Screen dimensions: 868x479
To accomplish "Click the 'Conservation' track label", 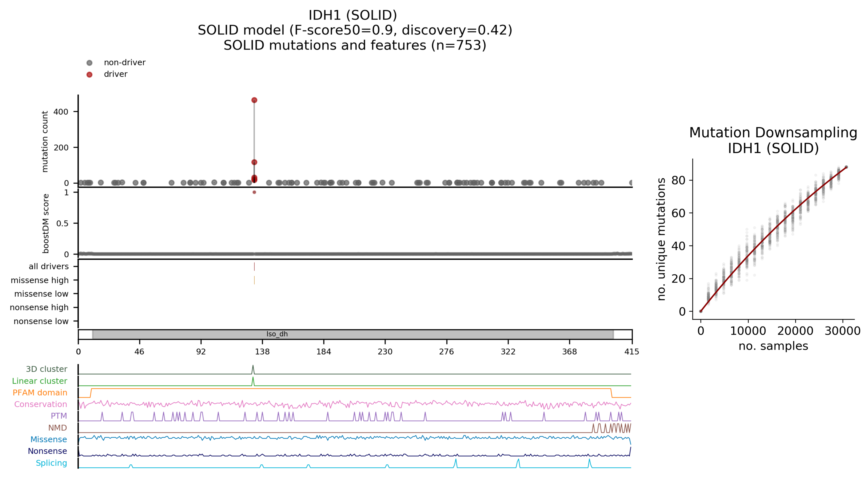I will (40, 404).
